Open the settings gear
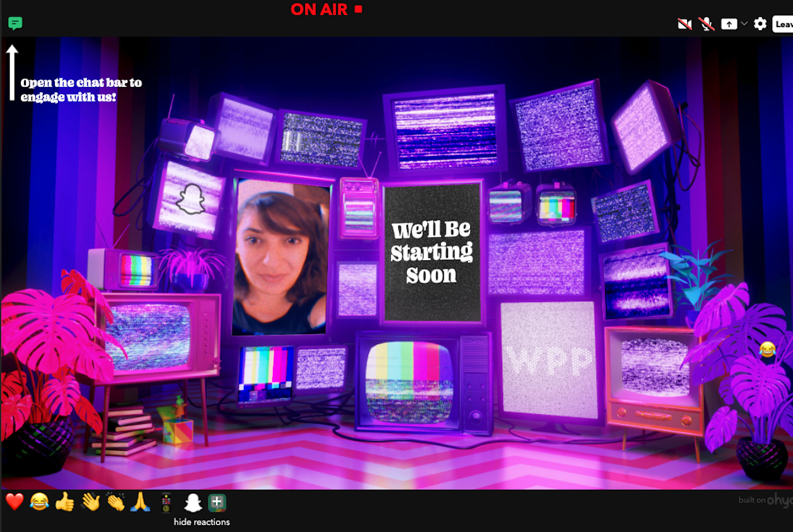 [760, 24]
